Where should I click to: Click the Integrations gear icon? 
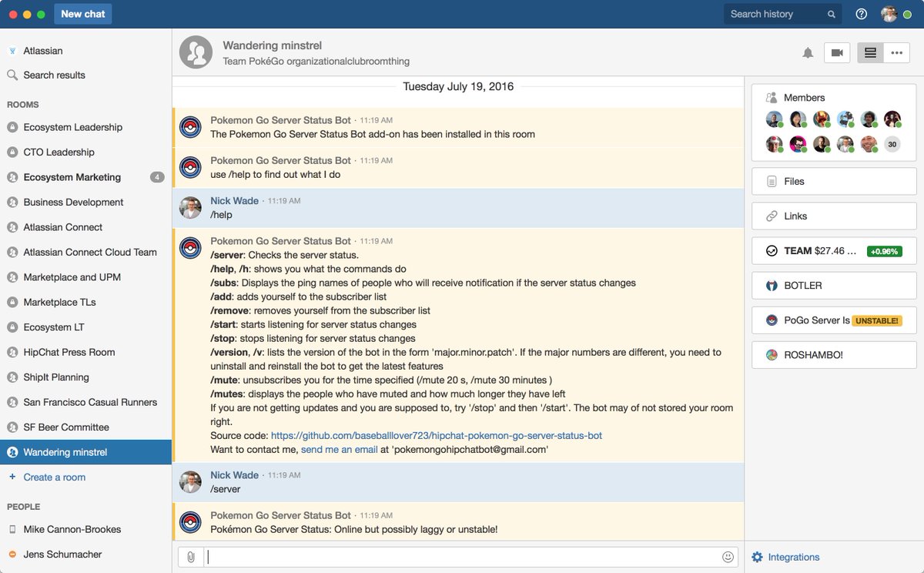pos(757,557)
